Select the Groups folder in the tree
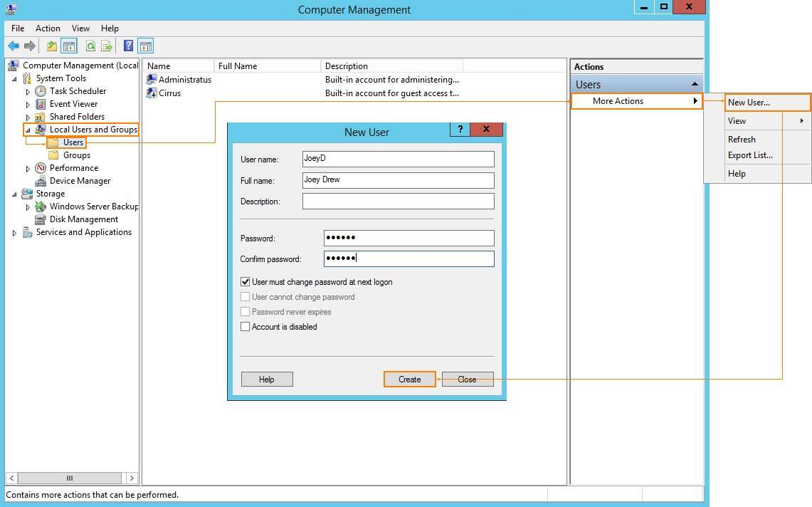Screen dimensions: 812x507 pyautogui.click(x=76, y=155)
